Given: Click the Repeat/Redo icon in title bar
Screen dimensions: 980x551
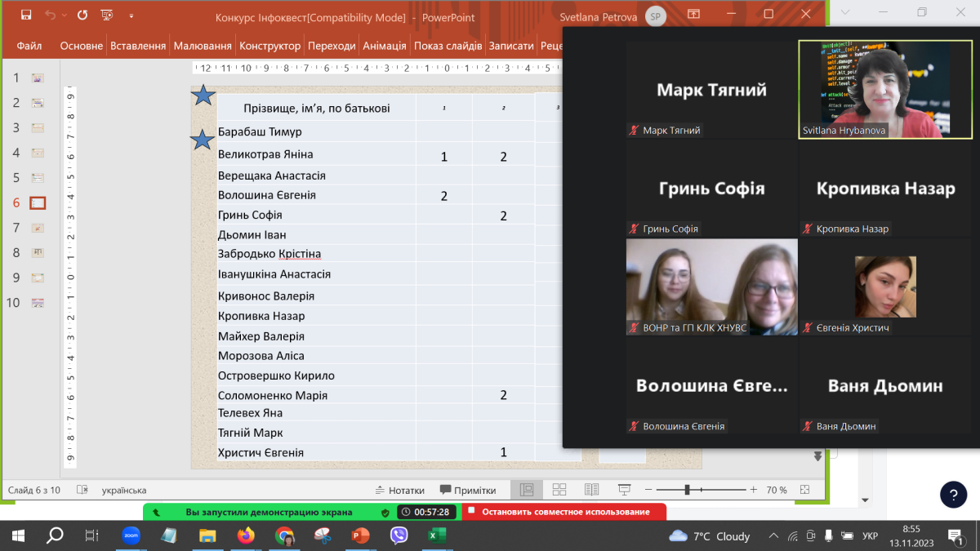Looking at the screenshot, I should click(x=82, y=15).
